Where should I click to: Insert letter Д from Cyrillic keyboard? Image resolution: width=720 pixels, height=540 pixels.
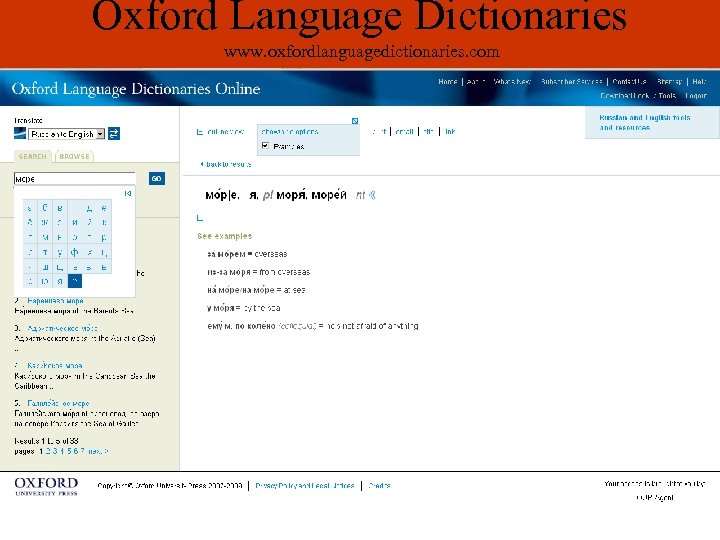[x=89, y=208]
